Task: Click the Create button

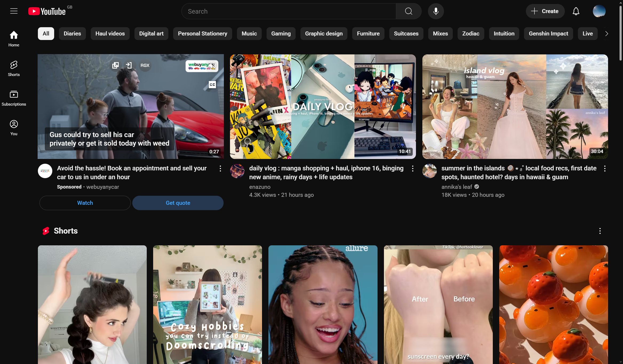Action: click(x=545, y=11)
